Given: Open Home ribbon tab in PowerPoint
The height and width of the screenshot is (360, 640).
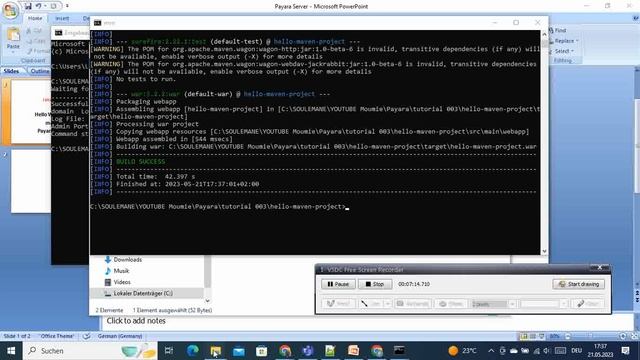Looking at the screenshot, I should click(35, 18).
